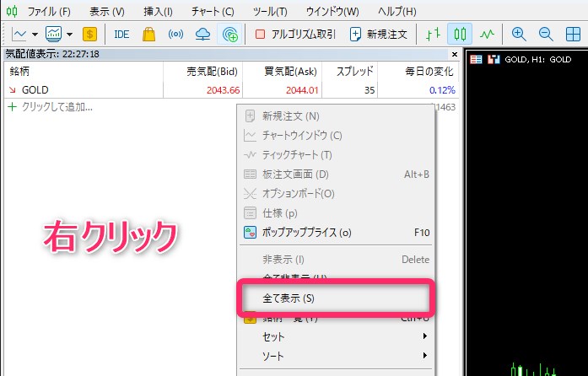The width and height of the screenshot is (588, 376).
Task: Choose ポップアッププライス (o) in context menu
Action: tap(308, 232)
